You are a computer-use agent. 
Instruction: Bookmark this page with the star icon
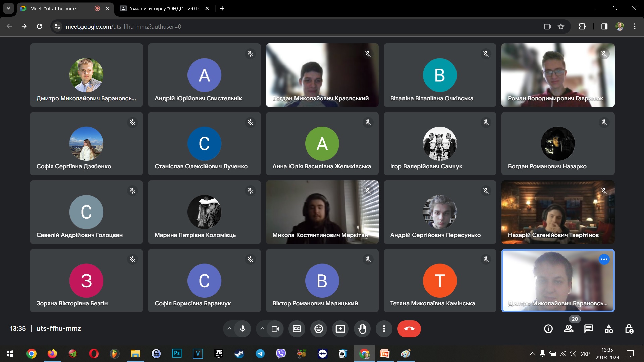pyautogui.click(x=561, y=26)
